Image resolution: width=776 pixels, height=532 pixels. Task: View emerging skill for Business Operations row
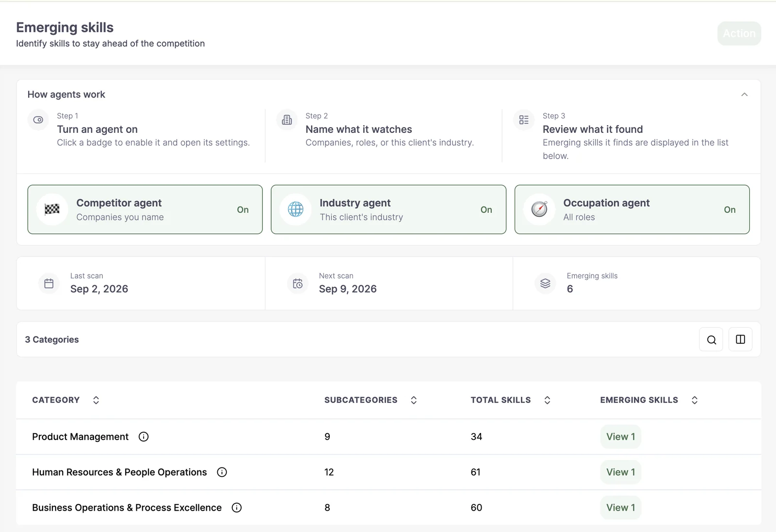(x=620, y=507)
